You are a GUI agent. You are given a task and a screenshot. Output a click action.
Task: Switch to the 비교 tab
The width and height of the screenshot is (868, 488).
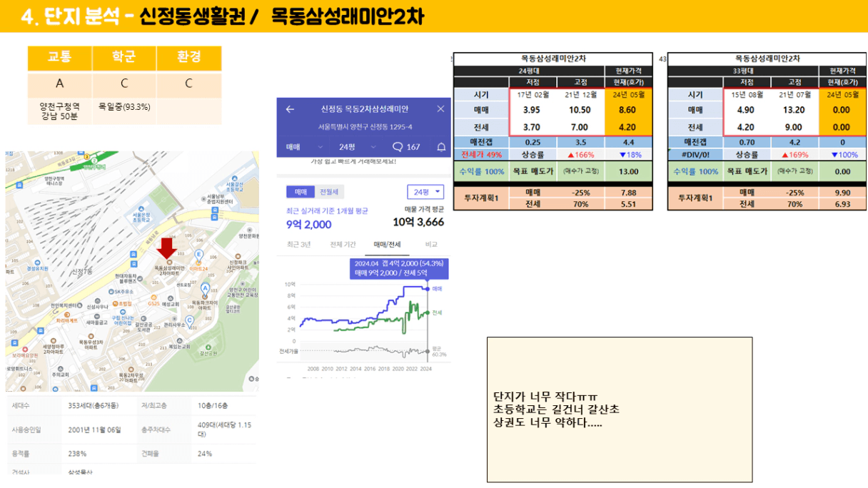[x=431, y=245]
